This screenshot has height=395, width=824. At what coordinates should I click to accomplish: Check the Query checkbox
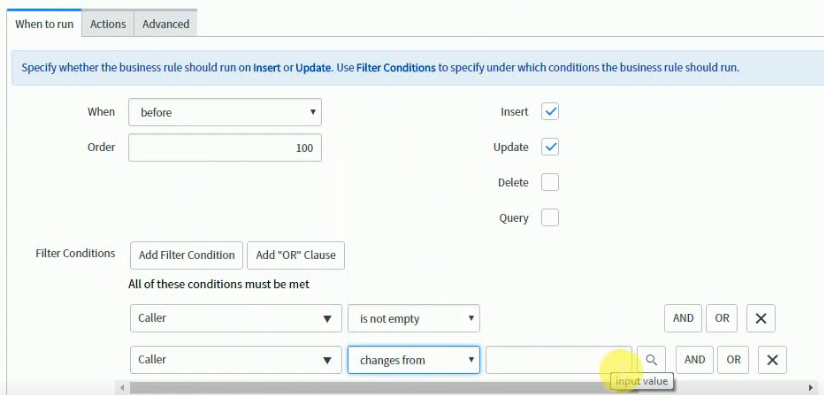tap(550, 217)
